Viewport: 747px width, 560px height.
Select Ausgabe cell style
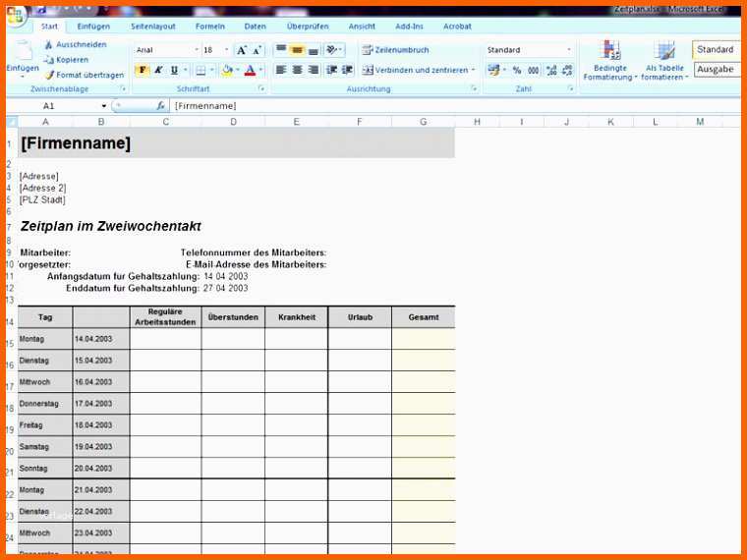pyautogui.click(x=716, y=70)
